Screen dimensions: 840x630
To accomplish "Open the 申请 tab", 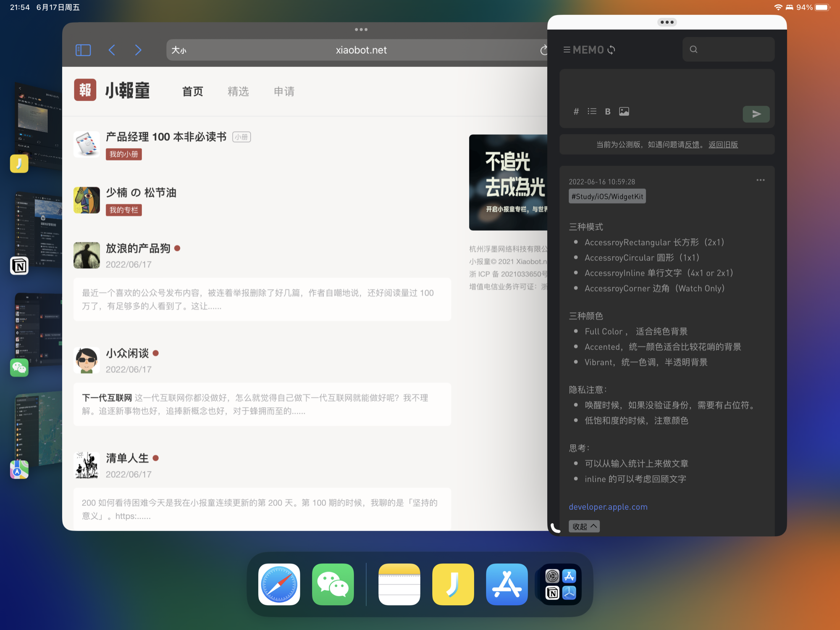I will coord(284,91).
